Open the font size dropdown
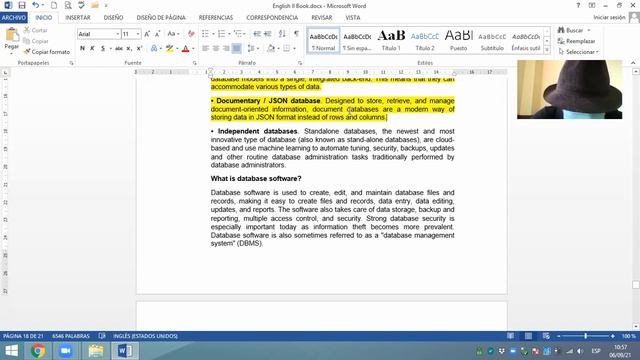This screenshot has width=640, height=360. click(138, 34)
